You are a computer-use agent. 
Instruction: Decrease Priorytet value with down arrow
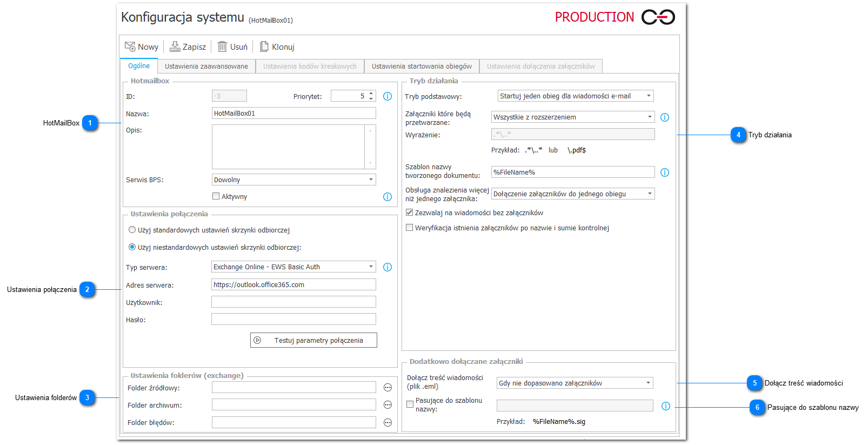[371, 99]
